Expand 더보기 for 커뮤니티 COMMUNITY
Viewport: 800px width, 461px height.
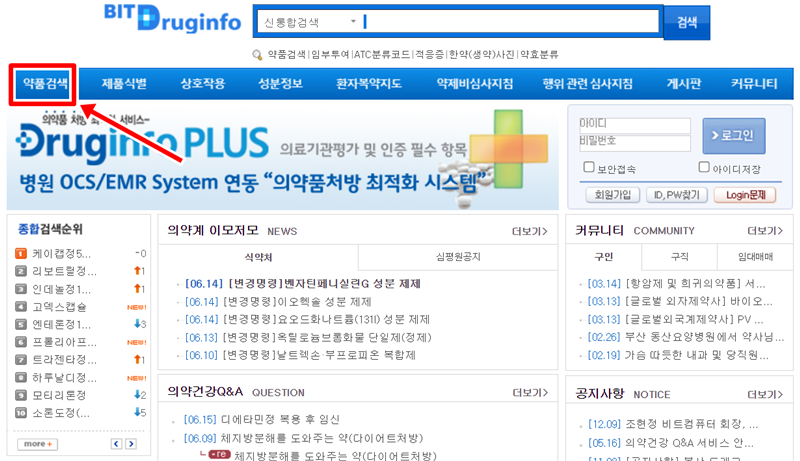click(x=765, y=231)
